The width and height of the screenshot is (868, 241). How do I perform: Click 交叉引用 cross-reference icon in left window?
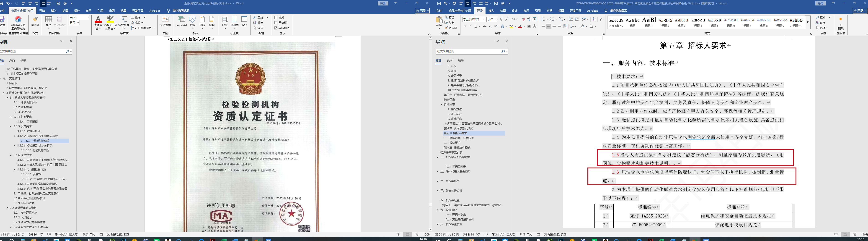(165, 21)
